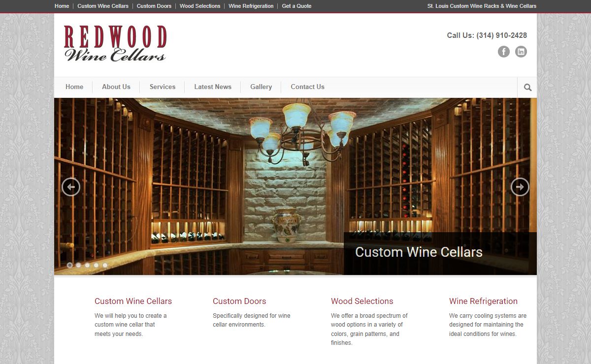Open the Services menu item

coord(163,87)
